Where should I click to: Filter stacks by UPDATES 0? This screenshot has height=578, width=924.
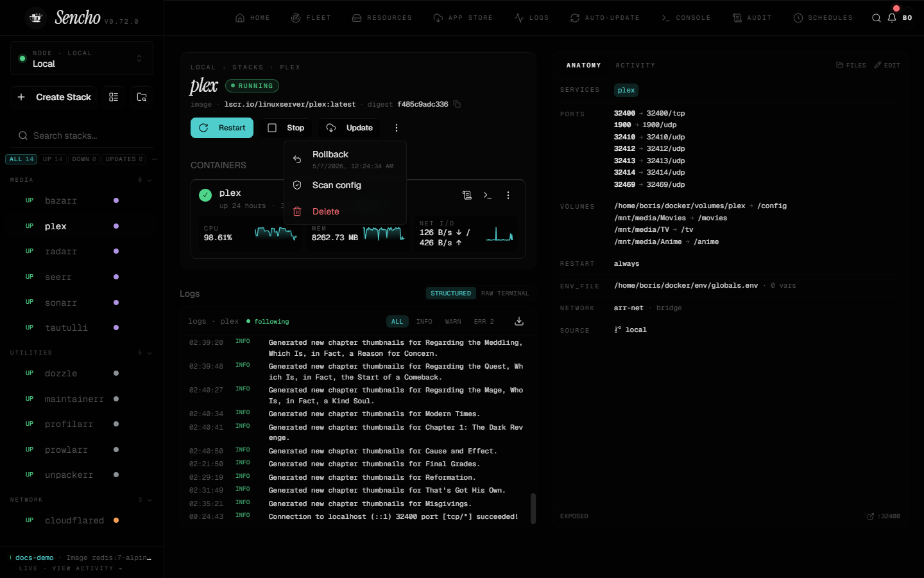[124, 159]
